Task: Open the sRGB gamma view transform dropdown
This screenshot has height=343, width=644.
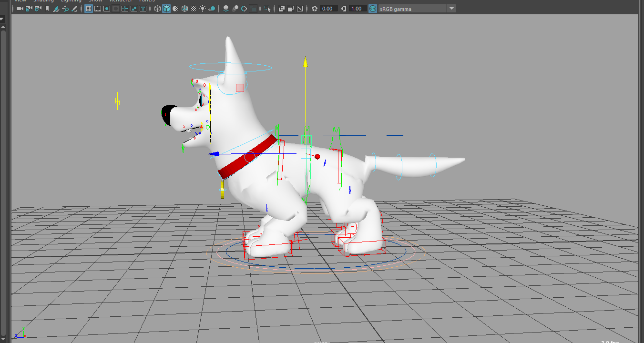Action: (x=417, y=9)
